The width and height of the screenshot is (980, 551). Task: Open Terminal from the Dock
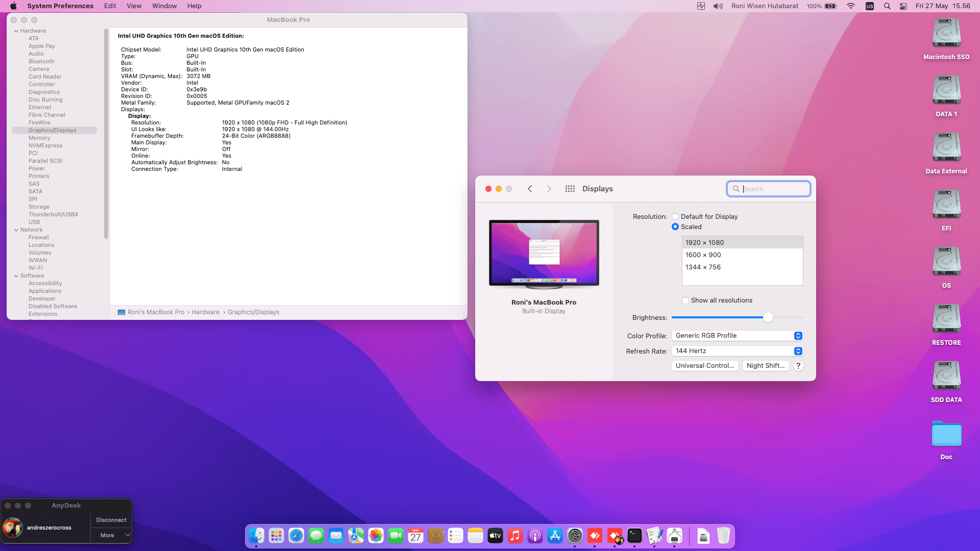634,535
